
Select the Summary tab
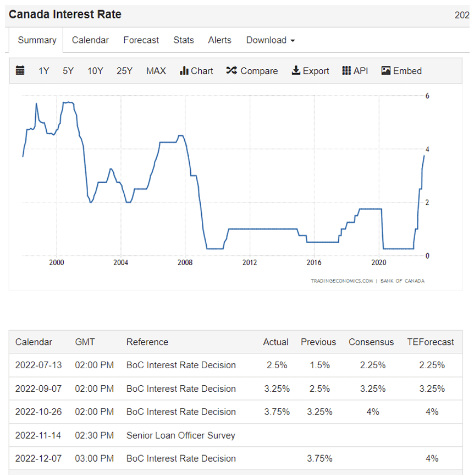[37, 40]
